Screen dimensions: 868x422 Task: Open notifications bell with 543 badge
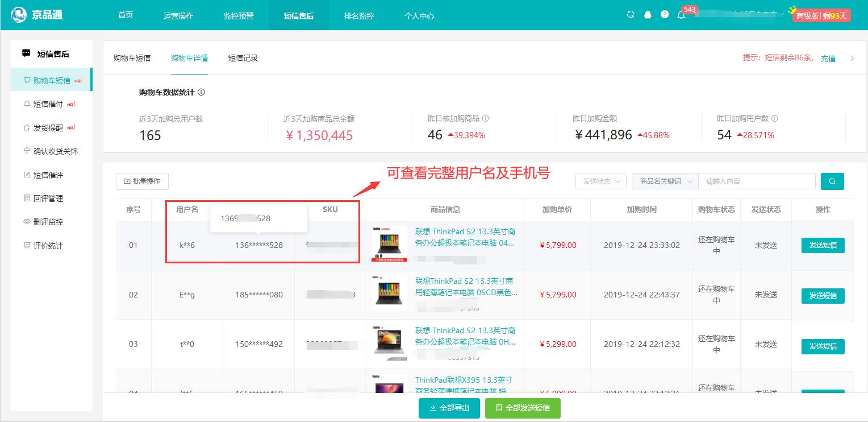point(682,15)
